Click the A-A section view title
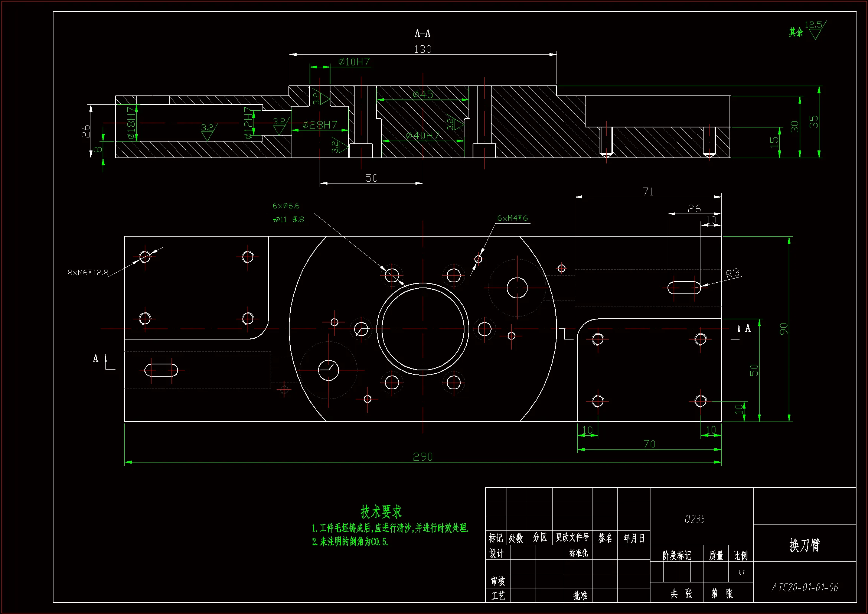The width and height of the screenshot is (868, 614). coord(422,34)
